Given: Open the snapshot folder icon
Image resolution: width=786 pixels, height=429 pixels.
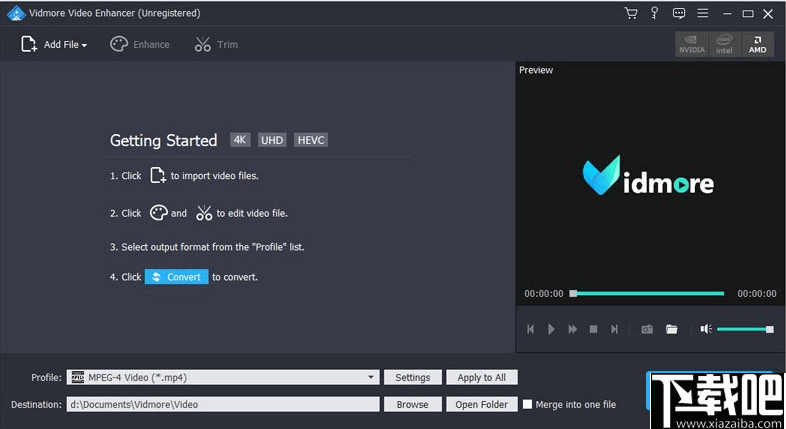Looking at the screenshot, I should click(672, 329).
